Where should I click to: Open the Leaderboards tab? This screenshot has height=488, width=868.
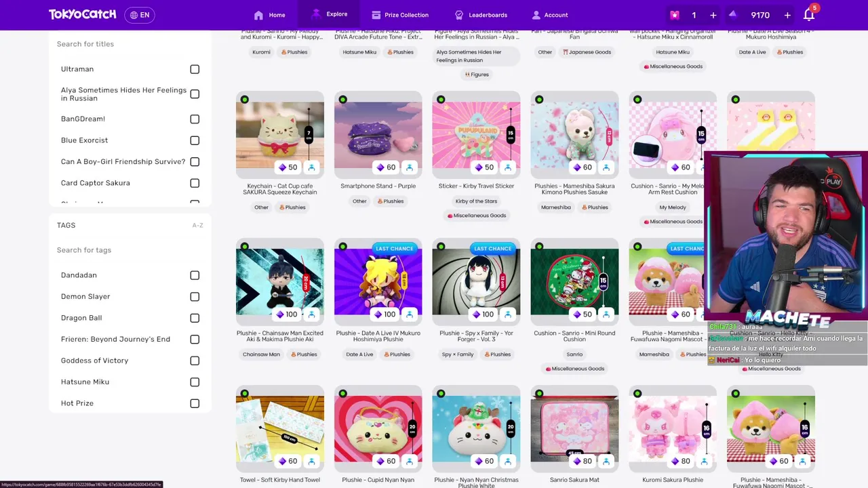tap(481, 15)
